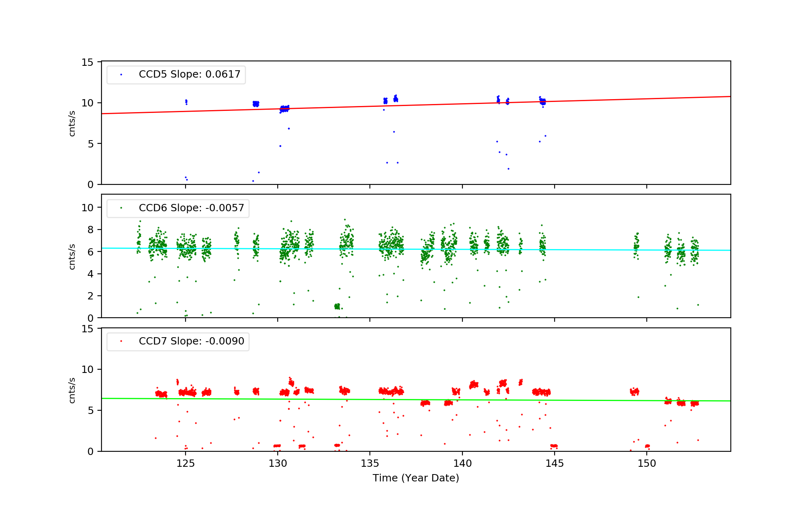Click the x-axis tick label 140
Viewport: 812px width, 507px height.
pos(462,464)
